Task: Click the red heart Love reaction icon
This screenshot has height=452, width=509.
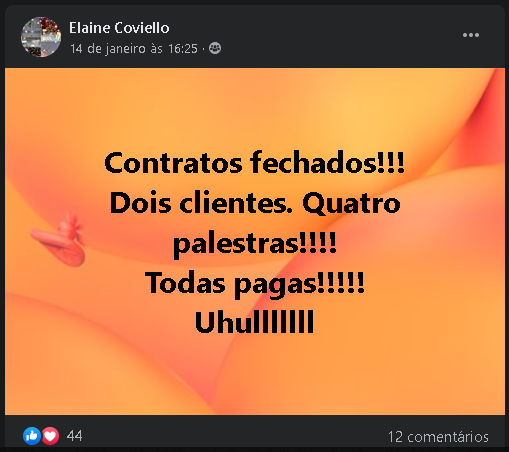Action: click(50, 436)
